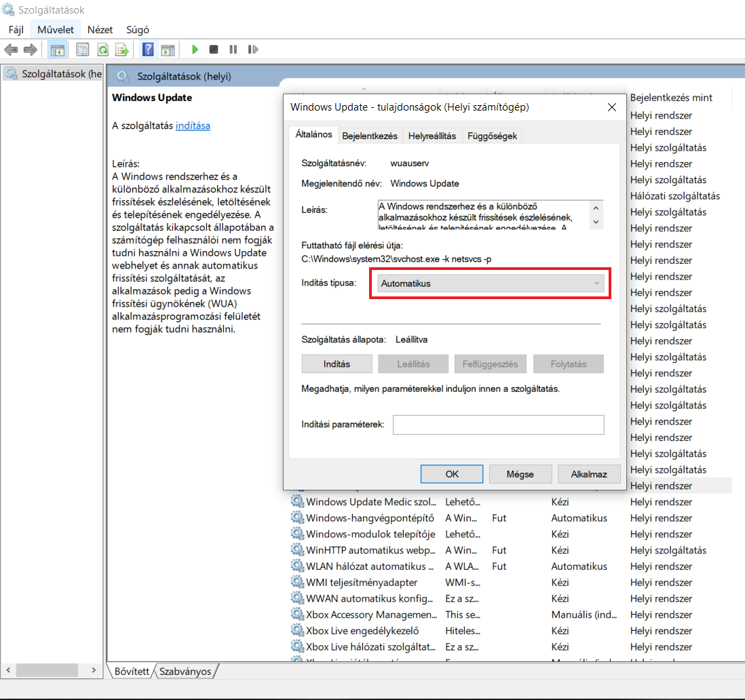Switch to the Helyreállítás tab

[x=432, y=136]
